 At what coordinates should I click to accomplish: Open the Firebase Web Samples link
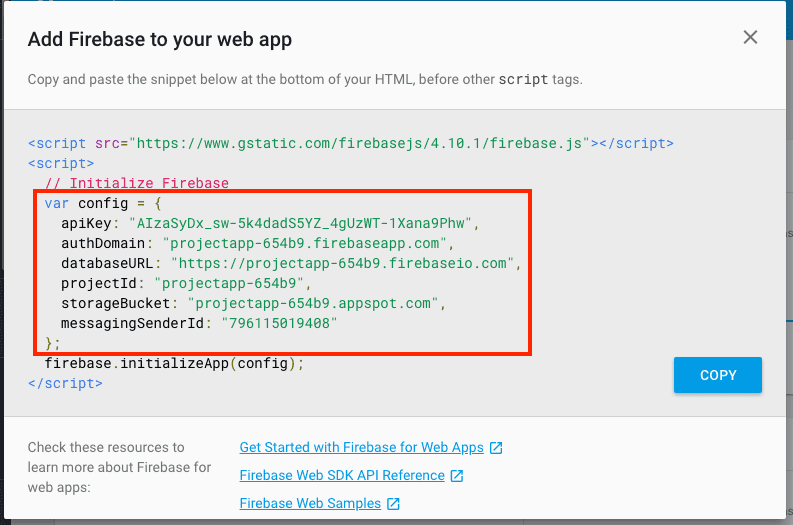tap(310, 503)
